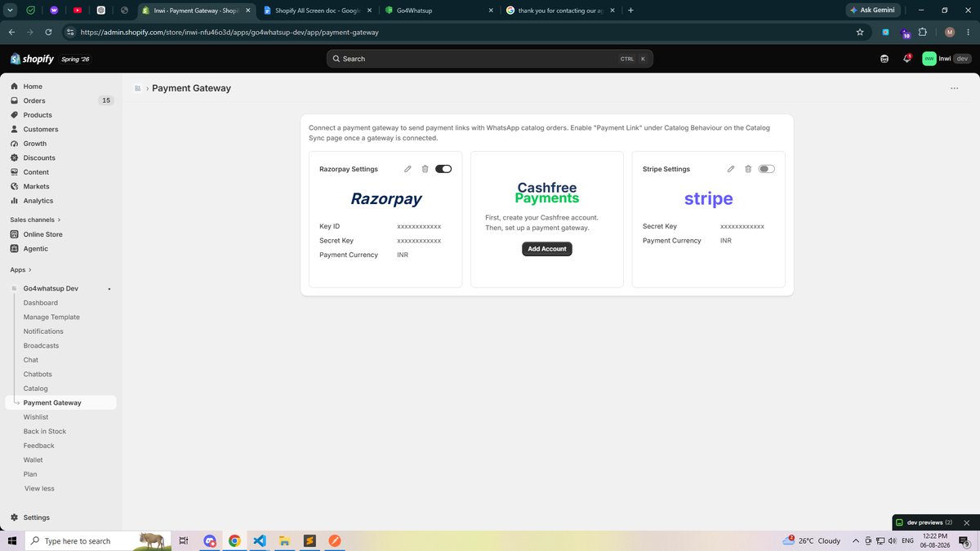This screenshot has width=980, height=551.
Task: Click Add Account for Cashfree
Action: (547, 249)
